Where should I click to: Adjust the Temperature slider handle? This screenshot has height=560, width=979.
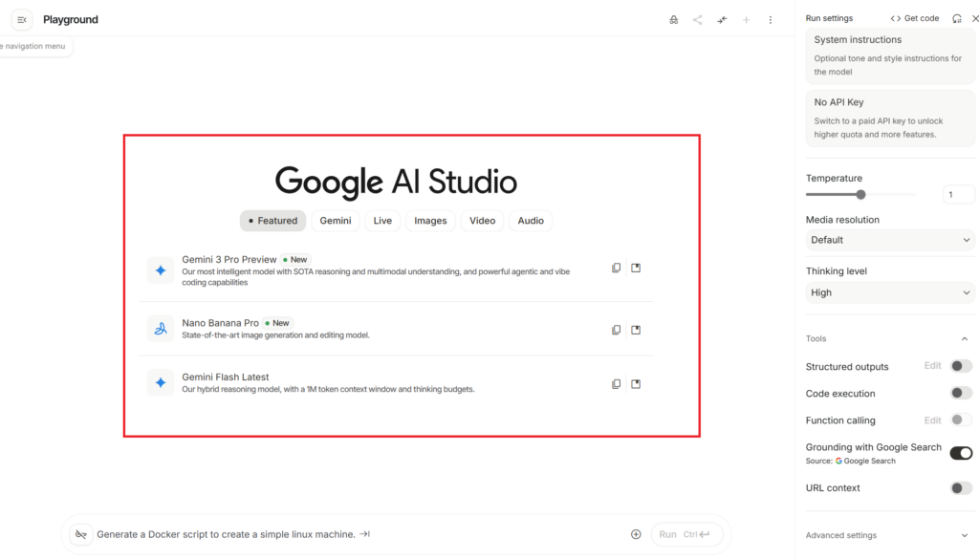coord(860,194)
